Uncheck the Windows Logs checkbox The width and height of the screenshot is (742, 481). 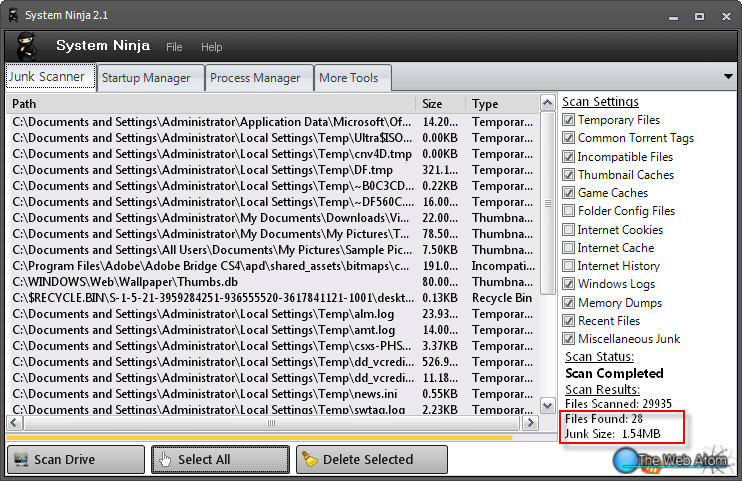pos(568,284)
